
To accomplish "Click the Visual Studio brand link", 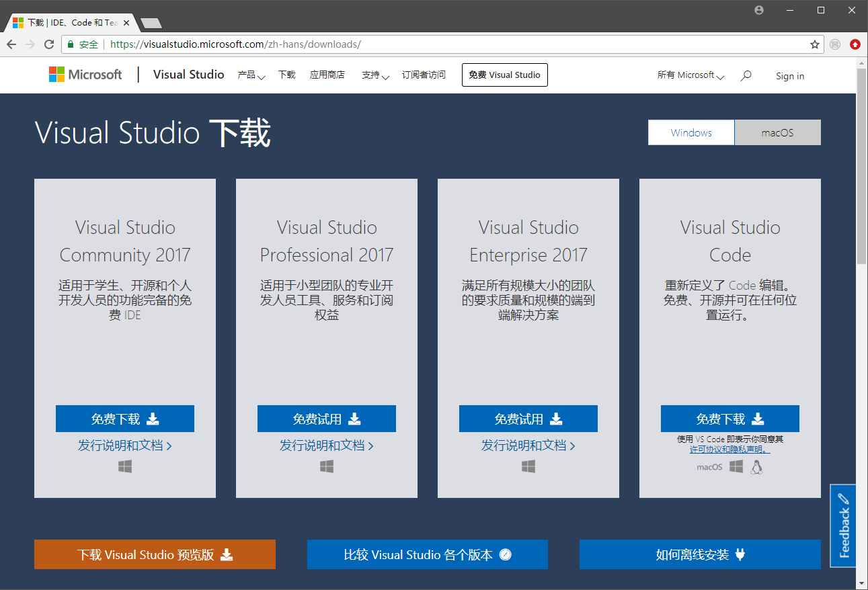I will tap(189, 75).
